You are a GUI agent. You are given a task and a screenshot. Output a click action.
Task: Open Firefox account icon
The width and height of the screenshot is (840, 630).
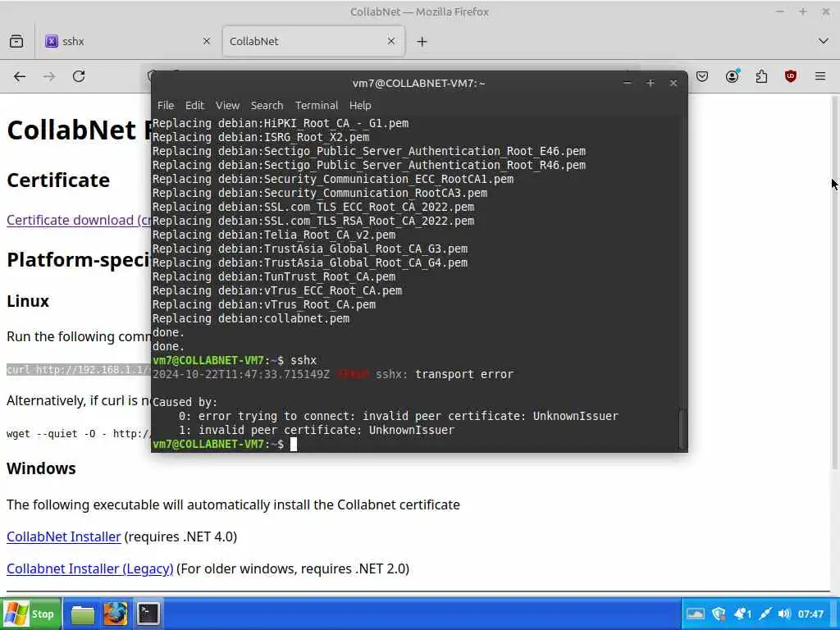733,76
